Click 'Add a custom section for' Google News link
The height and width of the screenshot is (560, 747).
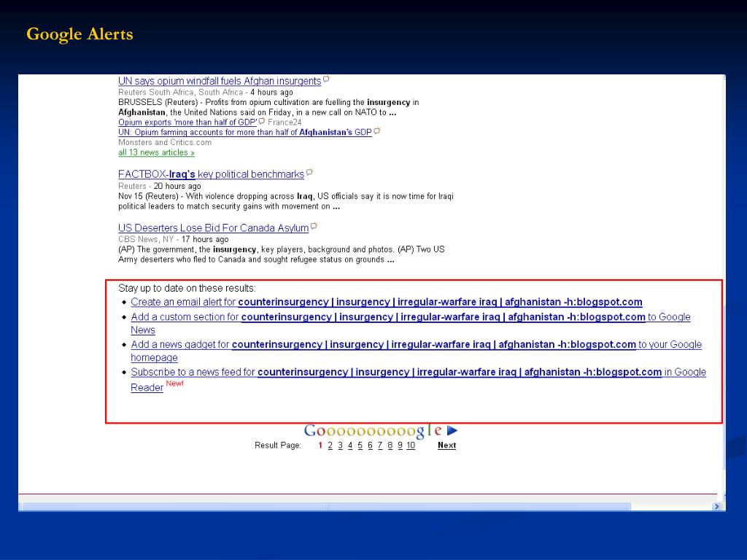click(x=411, y=323)
